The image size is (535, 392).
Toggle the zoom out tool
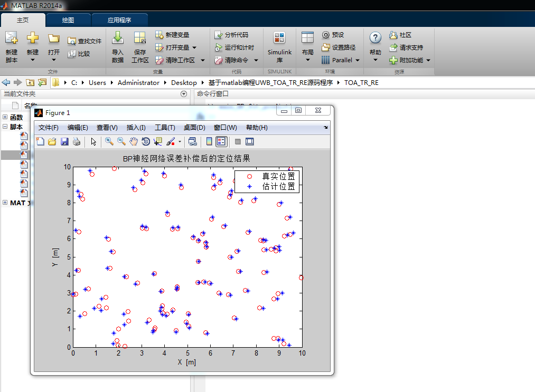click(121, 141)
